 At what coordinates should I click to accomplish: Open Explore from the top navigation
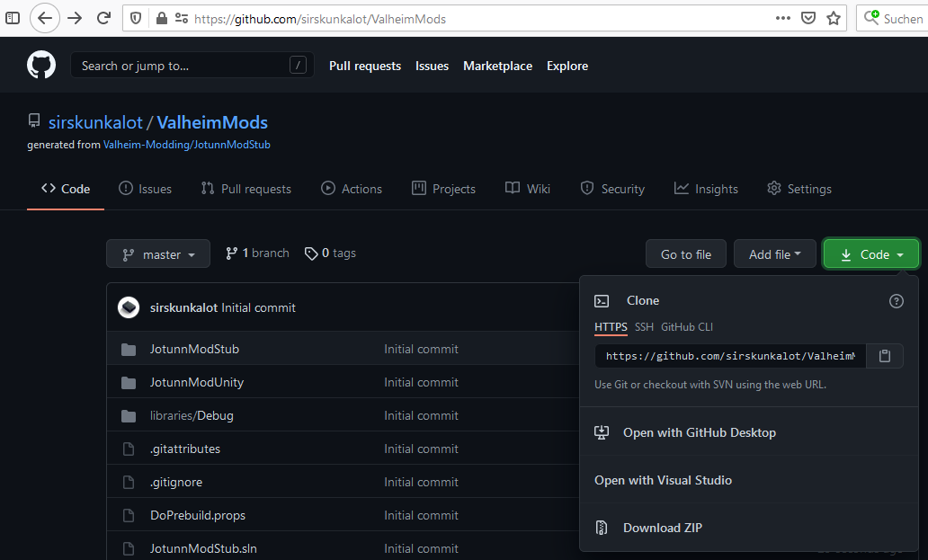[567, 66]
